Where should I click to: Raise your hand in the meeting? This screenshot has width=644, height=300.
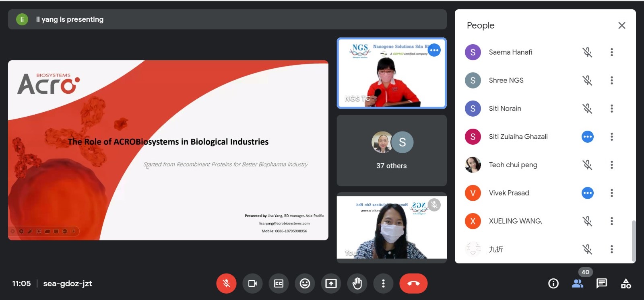pyautogui.click(x=357, y=284)
